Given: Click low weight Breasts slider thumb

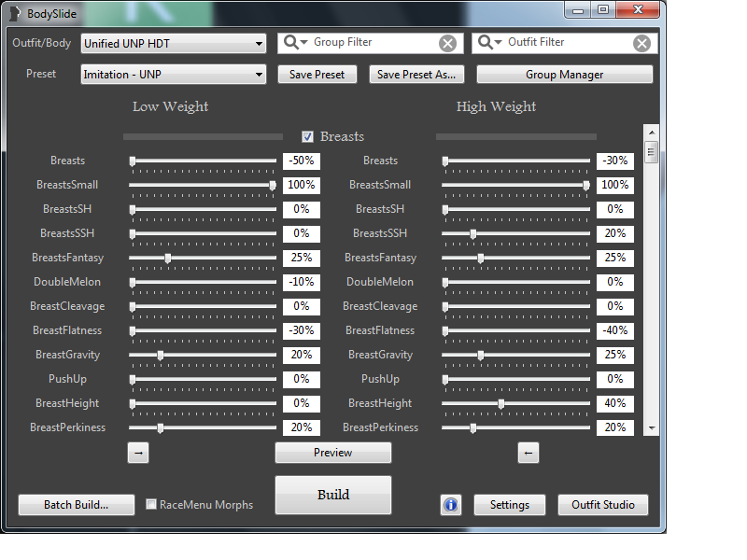Looking at the screenshot, I should tap(133, 161).
